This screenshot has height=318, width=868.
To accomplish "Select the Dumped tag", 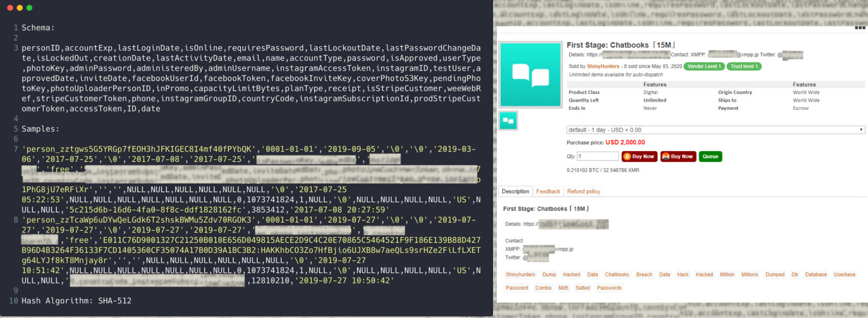I will pos(774,274).
